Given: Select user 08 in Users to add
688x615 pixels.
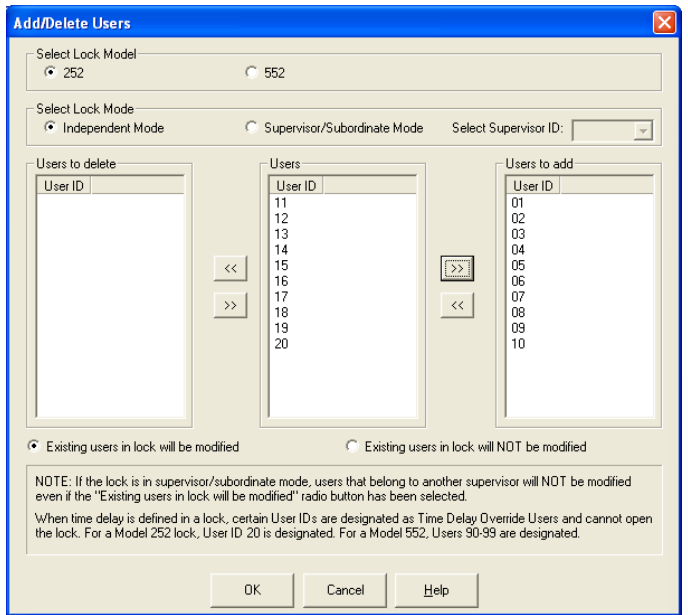Looking at the screenshot, I should click(518, 312).
